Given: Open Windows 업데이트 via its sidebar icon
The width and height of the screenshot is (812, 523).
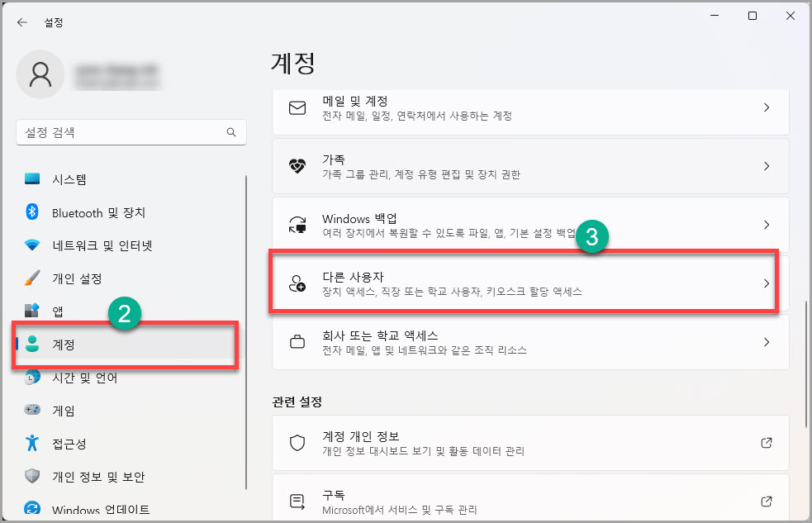Looking at the screenshot, I should pos(31,510).
